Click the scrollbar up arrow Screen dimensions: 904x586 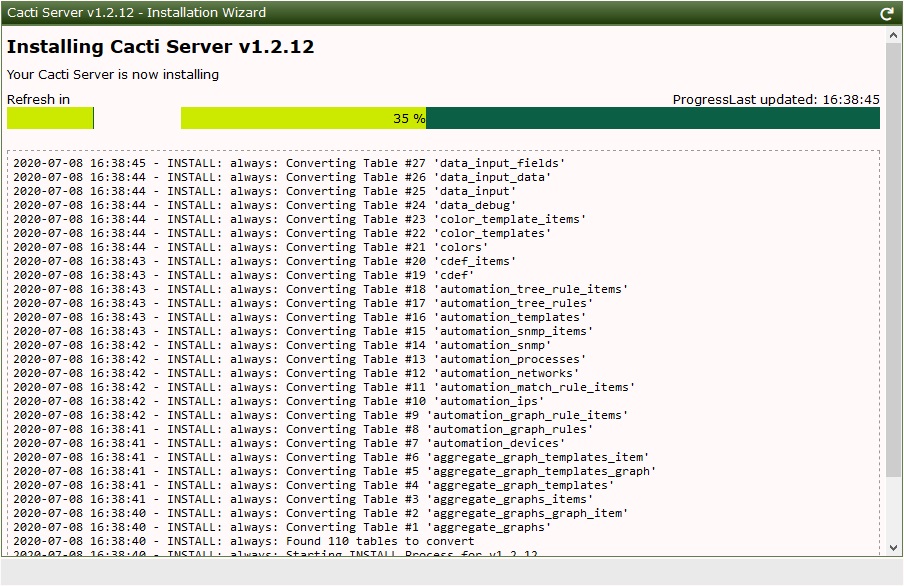coord(893,36)
